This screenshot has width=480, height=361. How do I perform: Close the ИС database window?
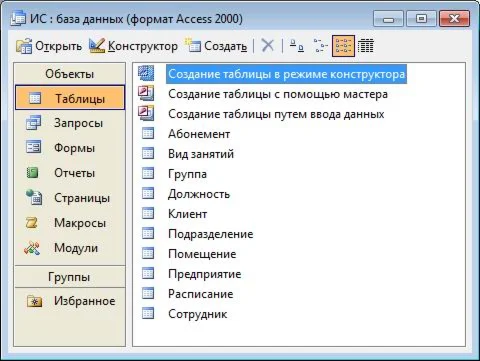click(x=455, y=19)
